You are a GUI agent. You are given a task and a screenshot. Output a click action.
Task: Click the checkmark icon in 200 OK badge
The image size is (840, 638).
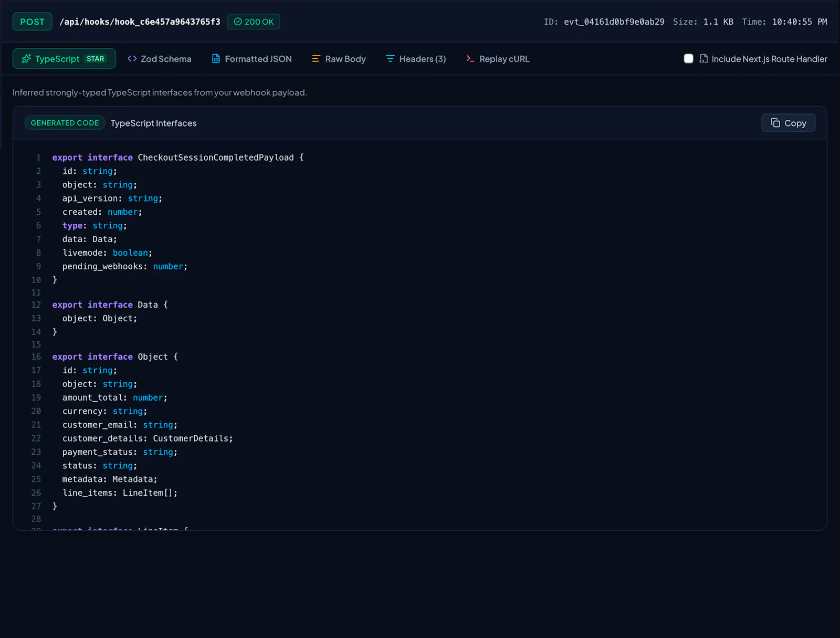[238, 22]
